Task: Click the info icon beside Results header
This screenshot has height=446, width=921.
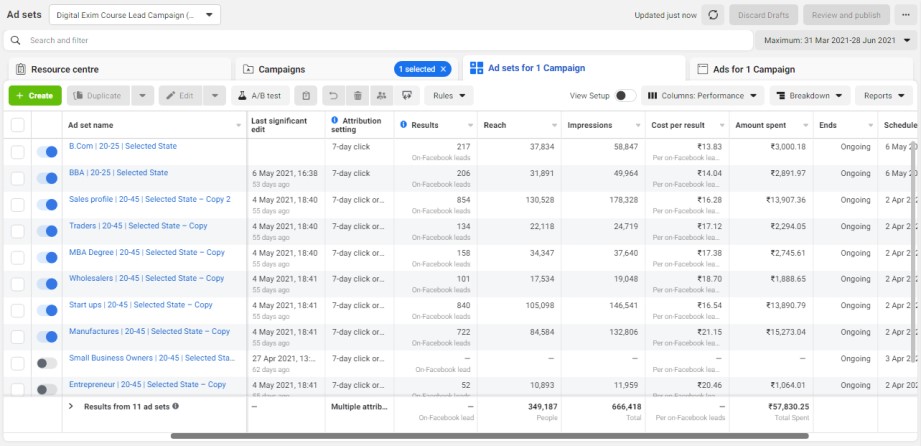Action: [404, 125]
